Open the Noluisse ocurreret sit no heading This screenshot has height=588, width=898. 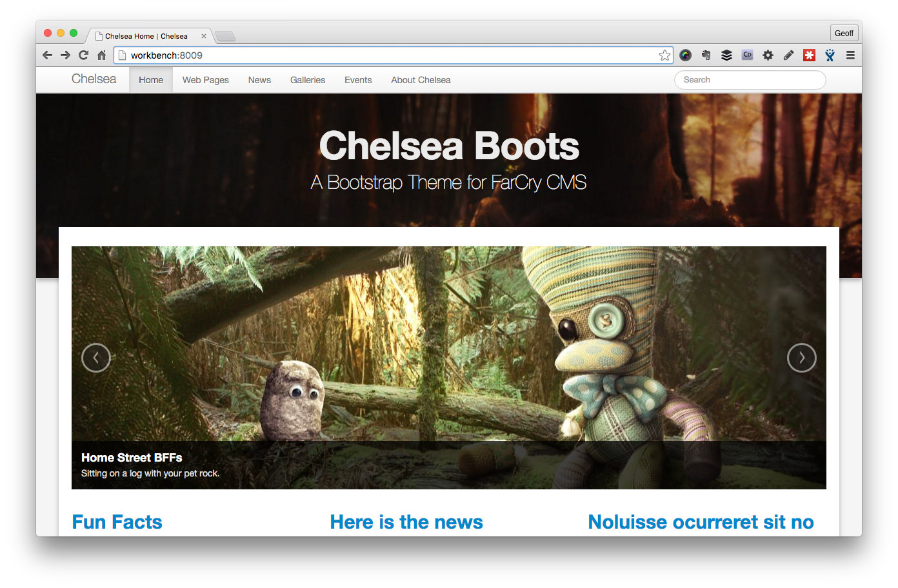pyautogui.click(x=701, y=522)
